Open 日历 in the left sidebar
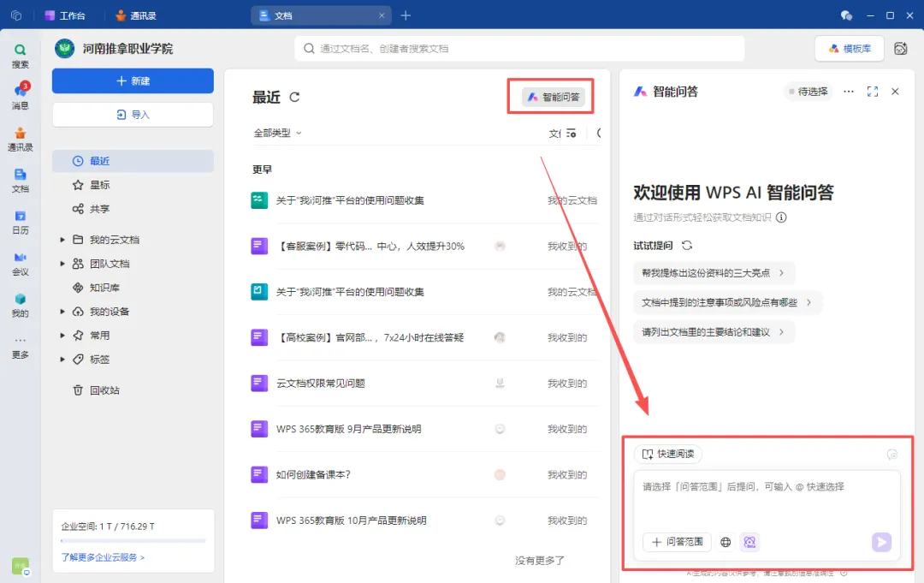This screenshot has width=924, height=583. pos(20,223)
